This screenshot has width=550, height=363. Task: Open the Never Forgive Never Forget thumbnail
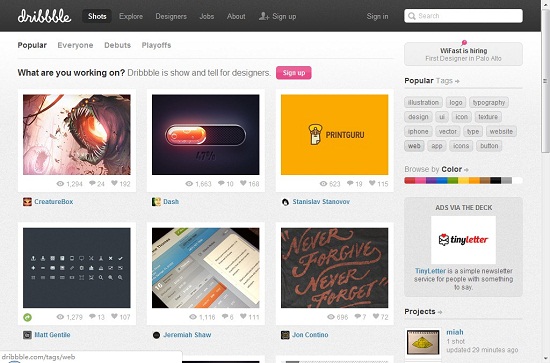pos(335,268)
